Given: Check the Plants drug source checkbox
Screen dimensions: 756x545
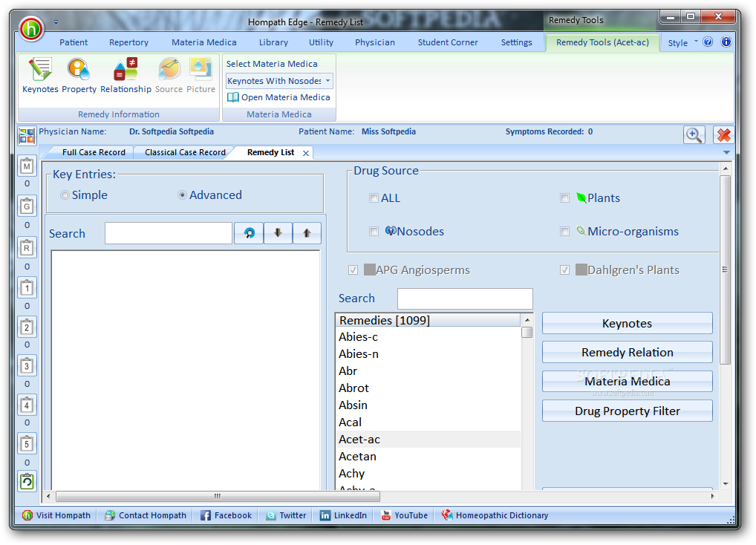Looking at the screenshot, I should 564,198.
